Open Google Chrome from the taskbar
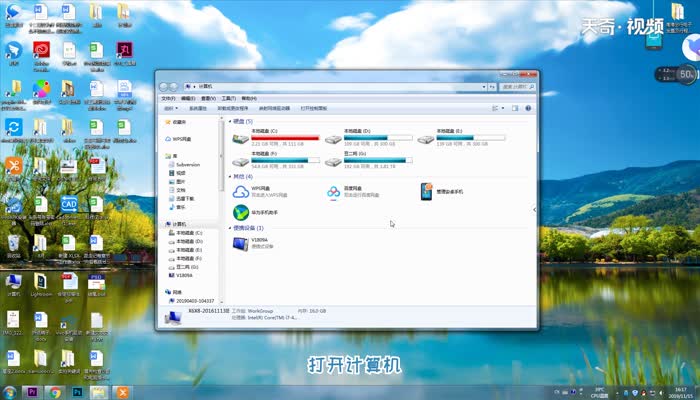Viewport: 700px width, 400px height. click(55, 393)
